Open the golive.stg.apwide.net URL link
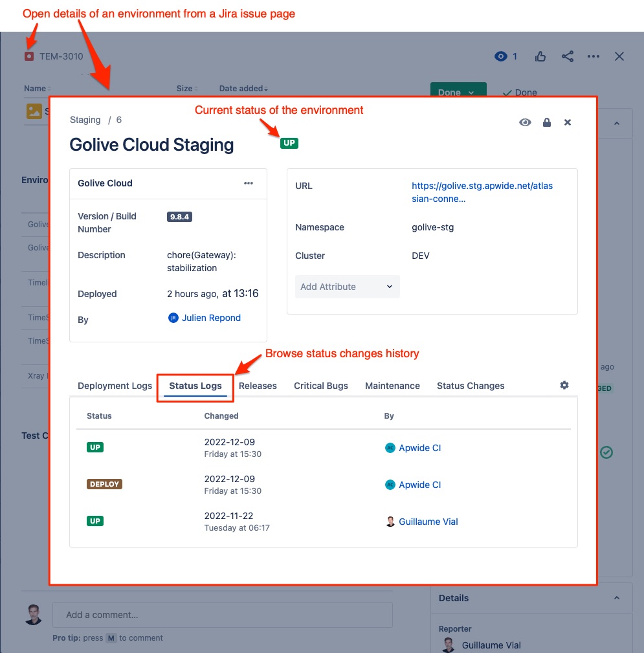 coord(482,192)
